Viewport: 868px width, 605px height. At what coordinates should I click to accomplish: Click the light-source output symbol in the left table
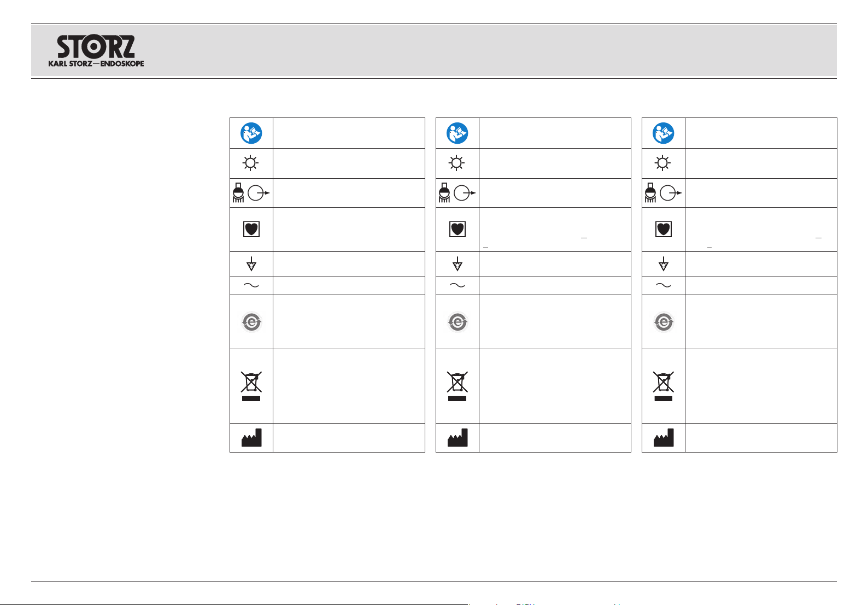click(251, 193)
